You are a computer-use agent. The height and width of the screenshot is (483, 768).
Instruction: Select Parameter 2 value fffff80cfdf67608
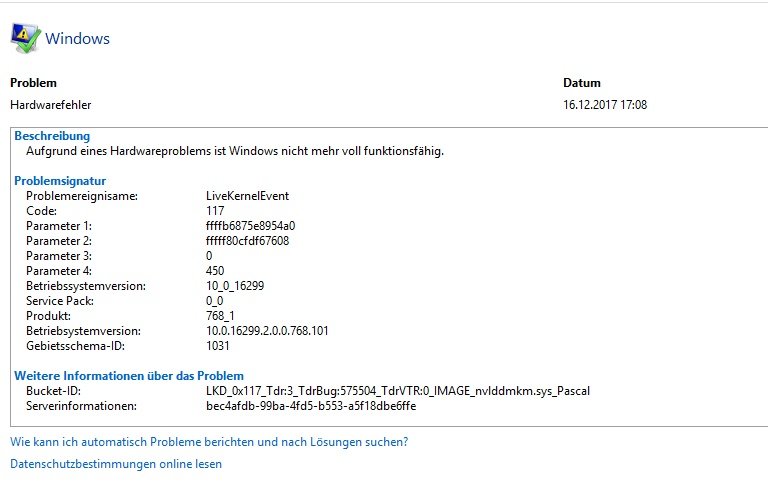pos(247,241)
